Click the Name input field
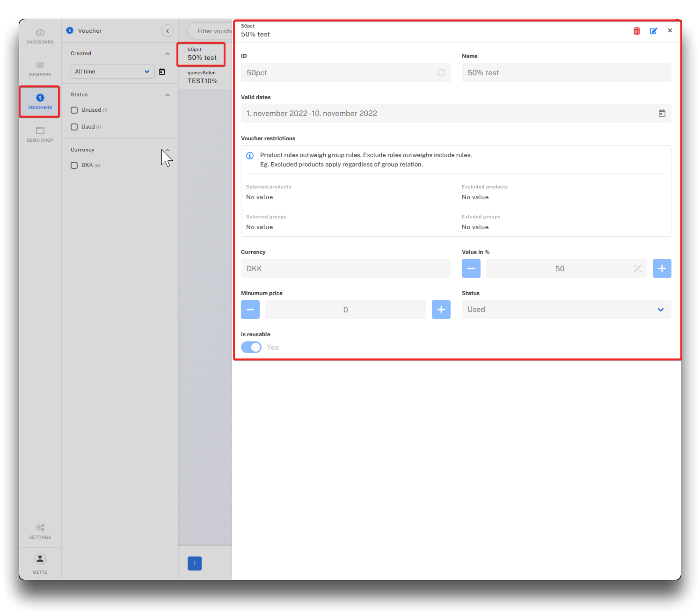The height and width of the screenshot is (614, 700). (x=566, y=72)
